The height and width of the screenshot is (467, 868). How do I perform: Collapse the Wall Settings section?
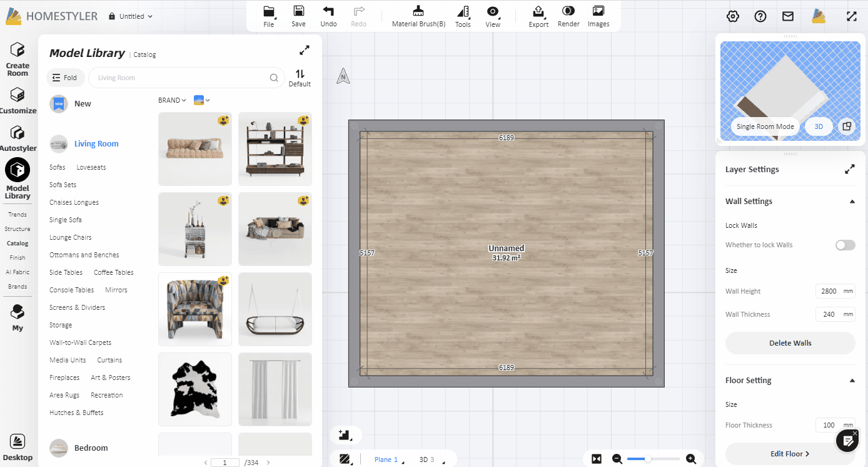(x=852, y=202)
